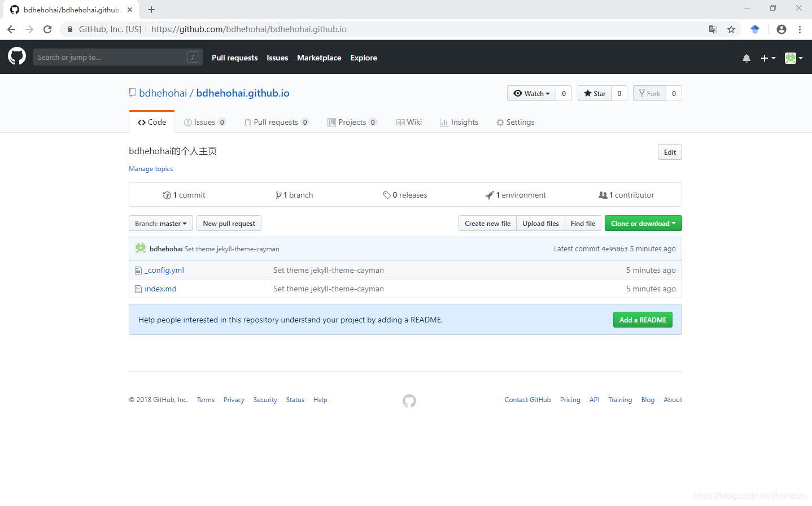Viewport: 812px width, 506px height.
Task: Open the index.md file
Action: pyautogui.click(x=160, y=289)
